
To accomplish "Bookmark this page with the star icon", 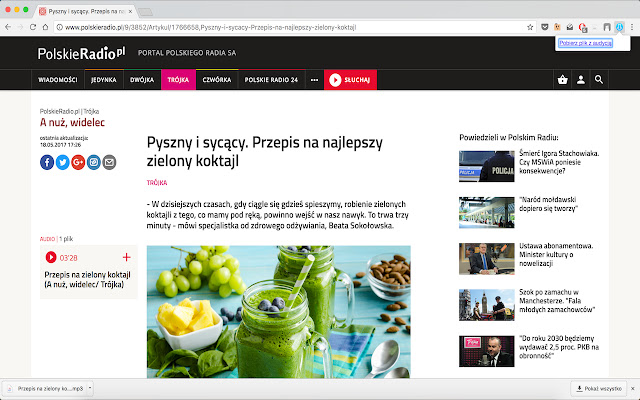I will pyautogui.click(x=530, y=27).
